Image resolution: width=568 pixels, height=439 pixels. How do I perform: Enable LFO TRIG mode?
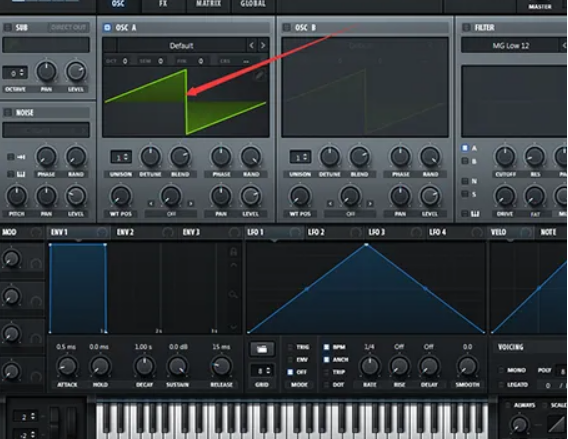pyautogui.click(x=290, y=347)
